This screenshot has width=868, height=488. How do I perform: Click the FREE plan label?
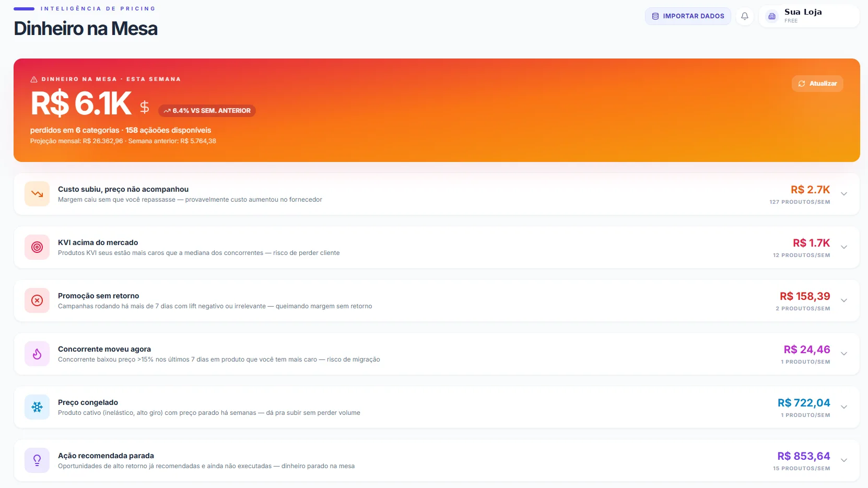point(791,21)
